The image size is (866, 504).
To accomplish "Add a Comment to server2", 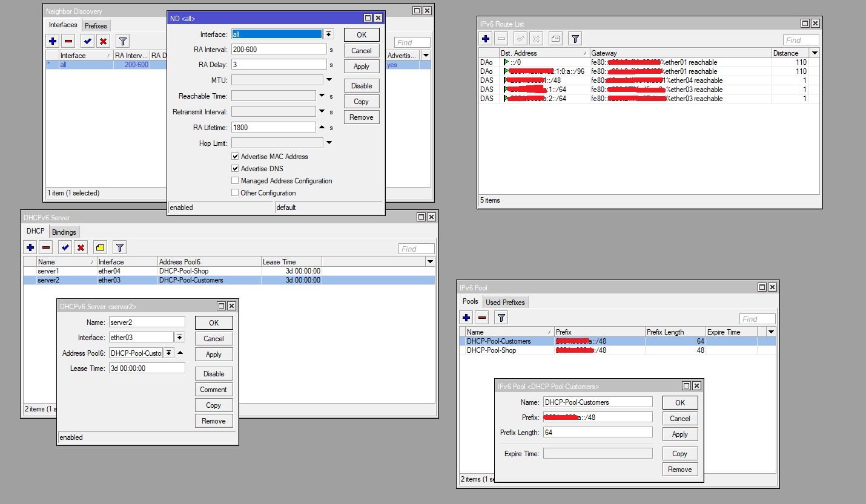I will (214, 389).
